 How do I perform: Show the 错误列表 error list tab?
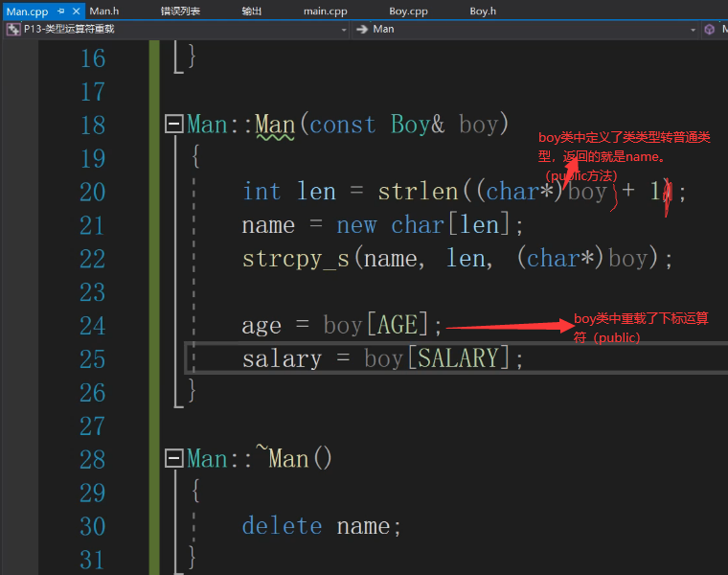tap(180, 11)
